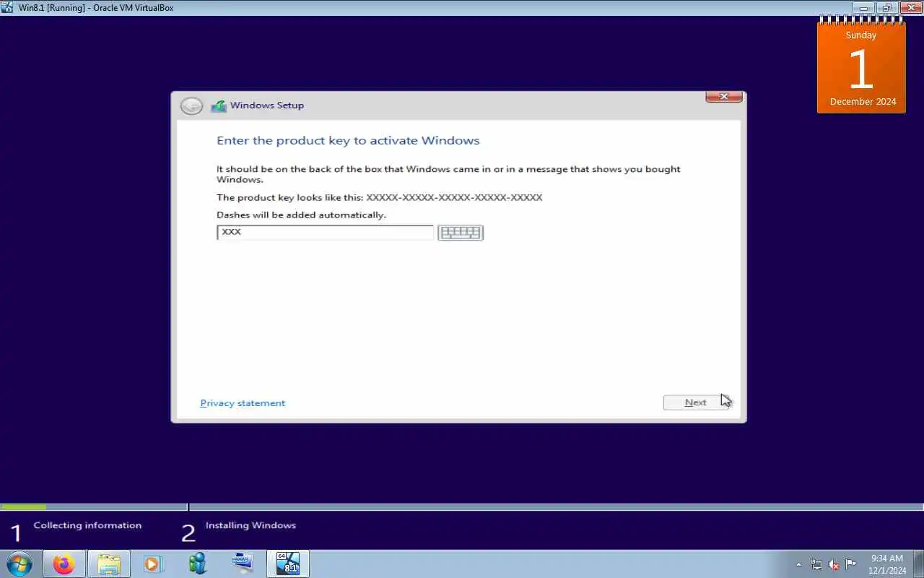Click the setup progress bar
This screenshot has width=924, height=578.
[x=462, y=507]
